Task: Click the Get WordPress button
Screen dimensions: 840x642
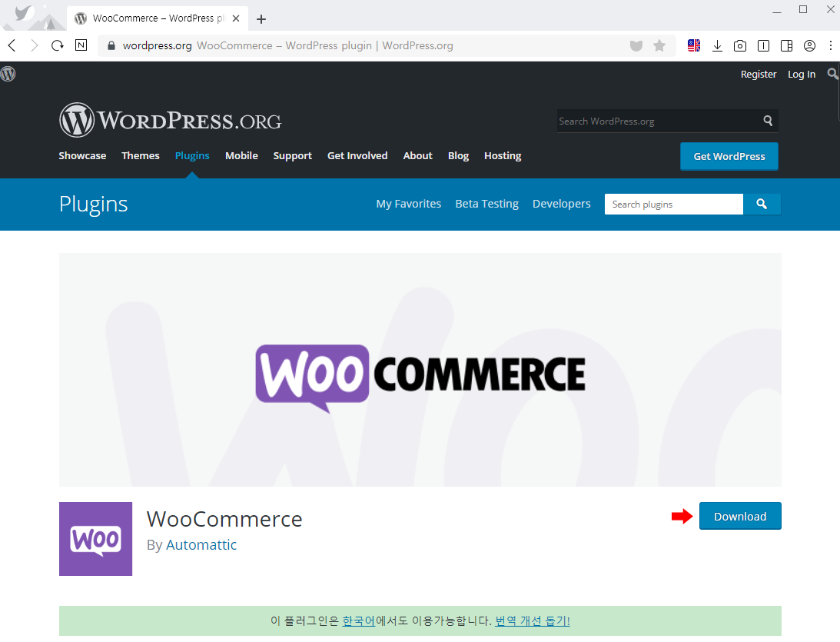Action: tap(729, 157)
